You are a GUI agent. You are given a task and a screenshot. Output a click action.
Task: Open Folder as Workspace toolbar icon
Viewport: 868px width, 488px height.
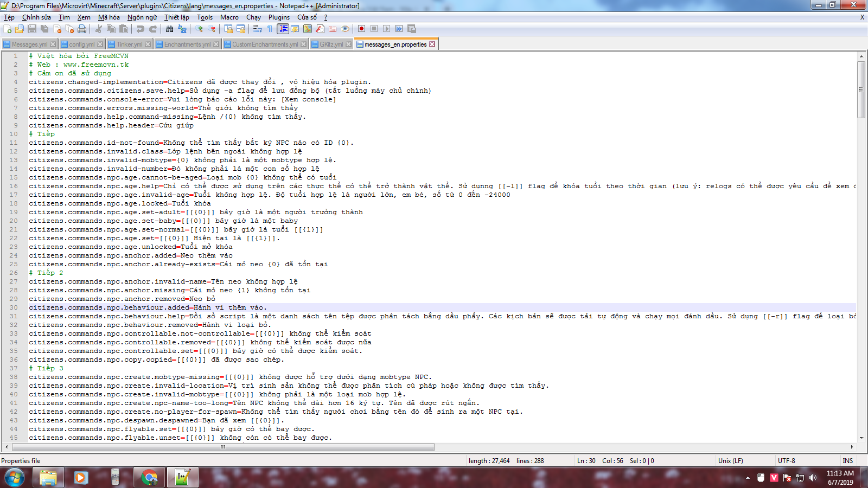tap(333, 29)
